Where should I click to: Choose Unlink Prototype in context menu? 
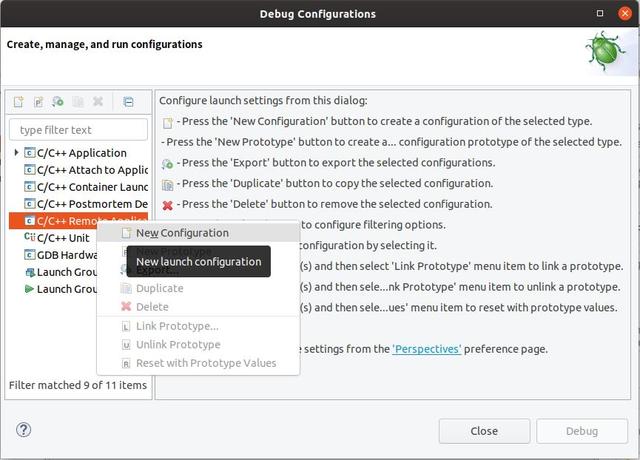(x=198, y=344)
